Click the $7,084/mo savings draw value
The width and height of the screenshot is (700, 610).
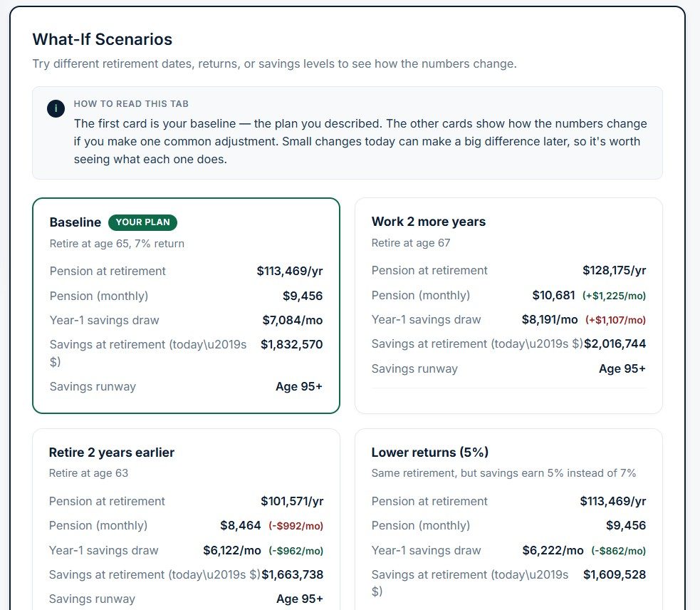tap(293, 320)
